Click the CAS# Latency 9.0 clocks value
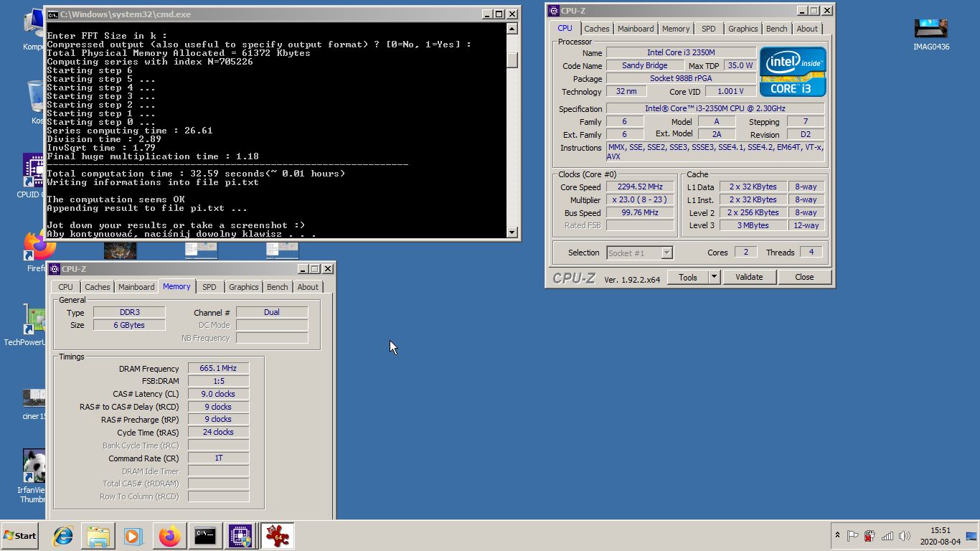 (218, 394)
